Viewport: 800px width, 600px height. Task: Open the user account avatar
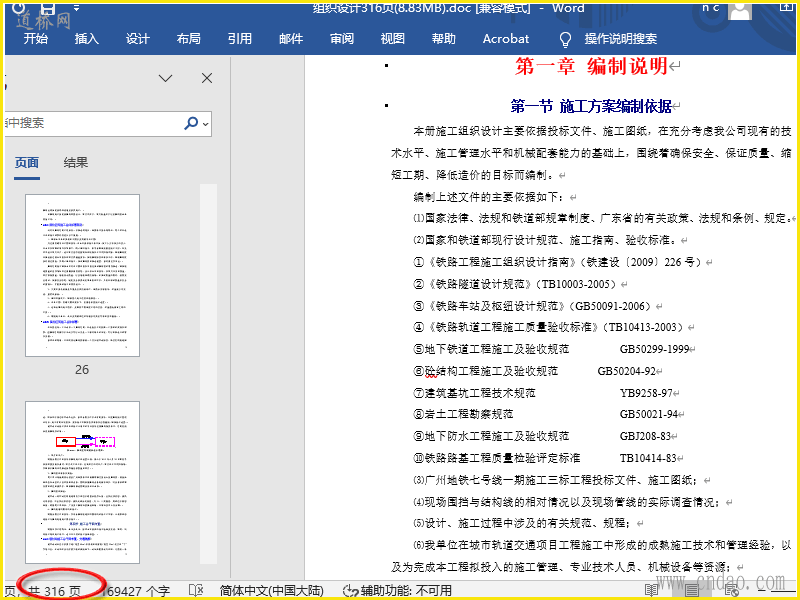coord(741,9)
